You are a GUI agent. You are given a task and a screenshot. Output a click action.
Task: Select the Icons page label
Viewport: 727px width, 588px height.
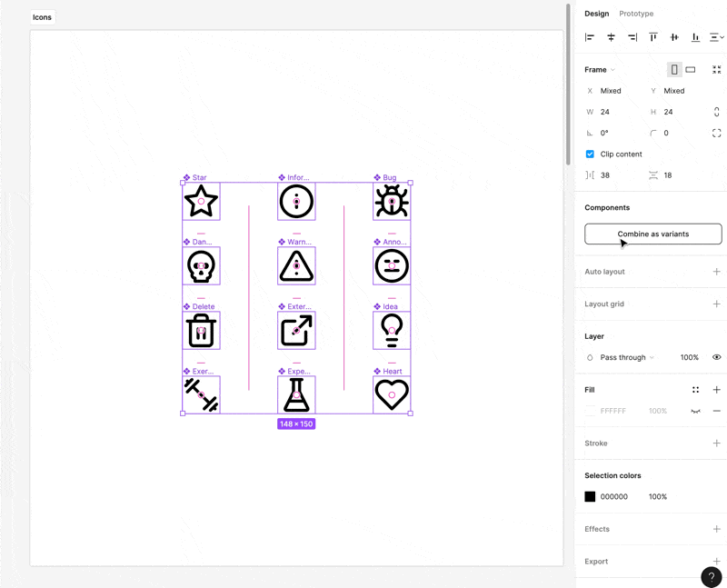(x=42, y=16)
